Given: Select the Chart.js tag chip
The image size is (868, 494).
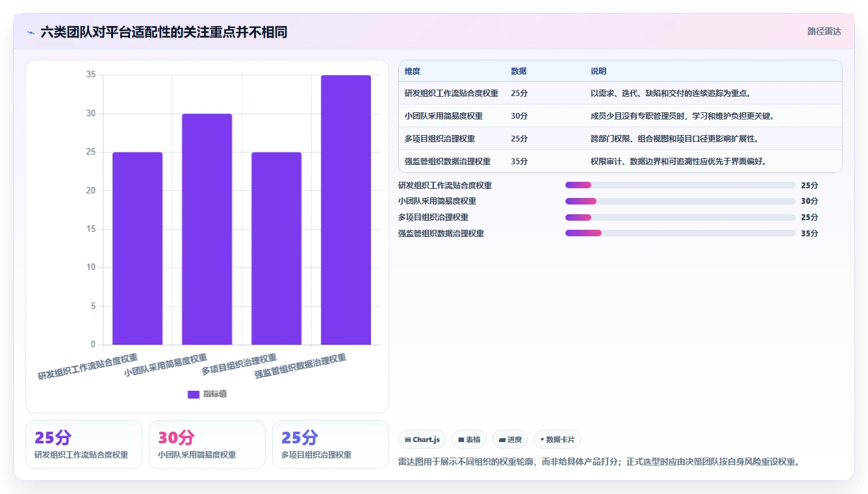Looking at the screenshot, I should (x=422, y=439).
